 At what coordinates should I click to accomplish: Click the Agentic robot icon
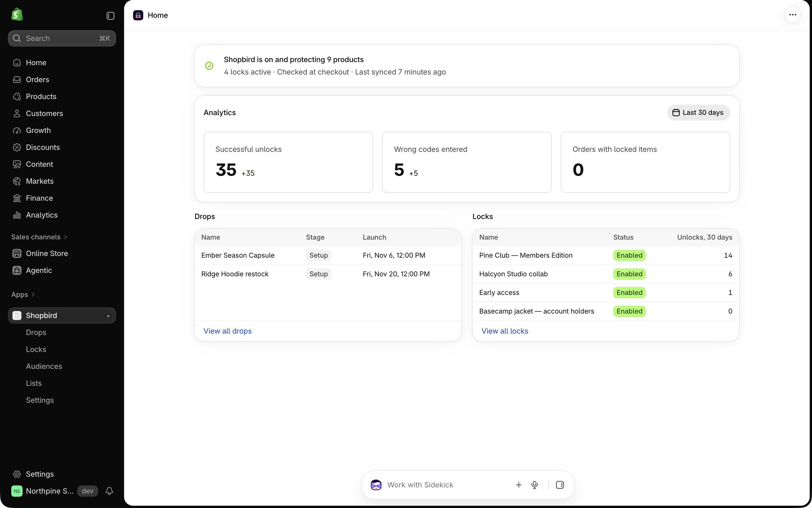17,270
